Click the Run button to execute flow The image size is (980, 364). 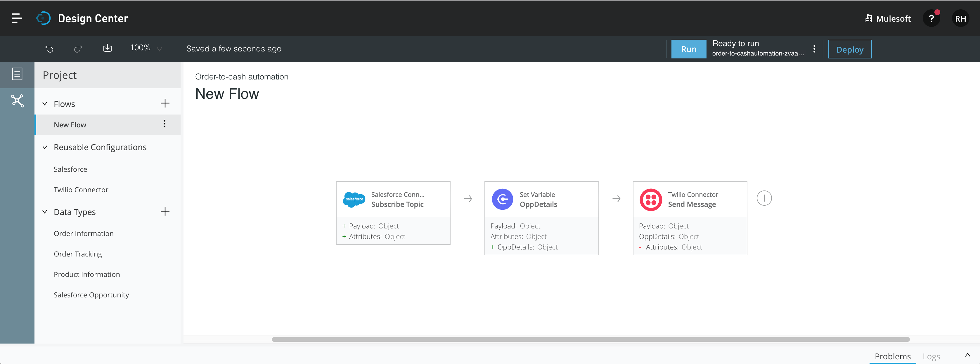coord(688,49)
